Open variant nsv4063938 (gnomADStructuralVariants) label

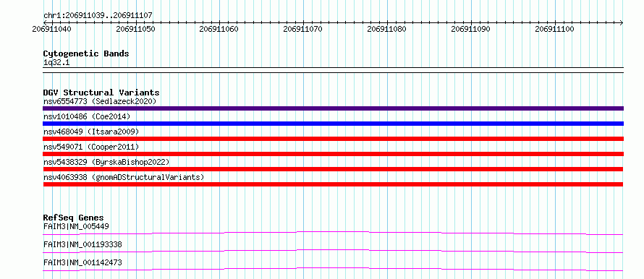[x=124, y=177]
